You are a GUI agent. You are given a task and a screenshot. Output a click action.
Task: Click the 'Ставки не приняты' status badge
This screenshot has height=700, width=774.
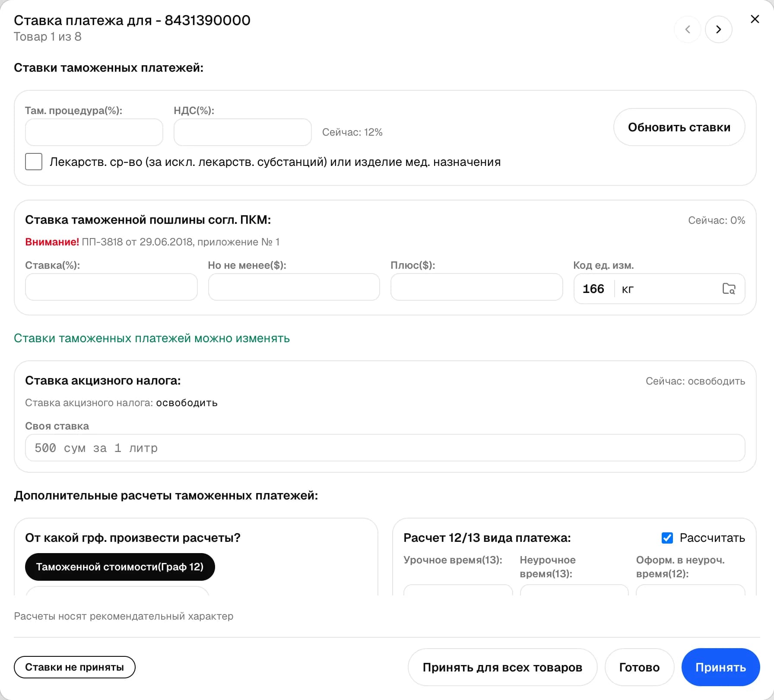tap(75, 667)
